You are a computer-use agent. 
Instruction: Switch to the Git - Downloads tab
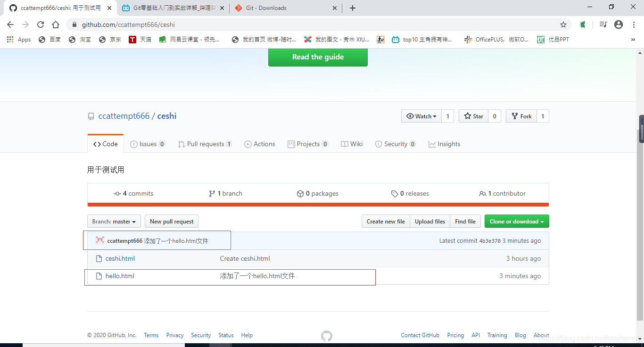[x=286, y=8]
